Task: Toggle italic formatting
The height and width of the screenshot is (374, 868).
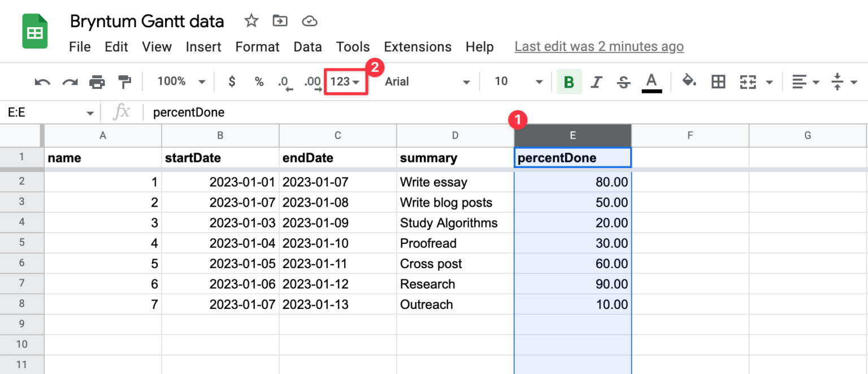Action: click(x=596, y=81)
